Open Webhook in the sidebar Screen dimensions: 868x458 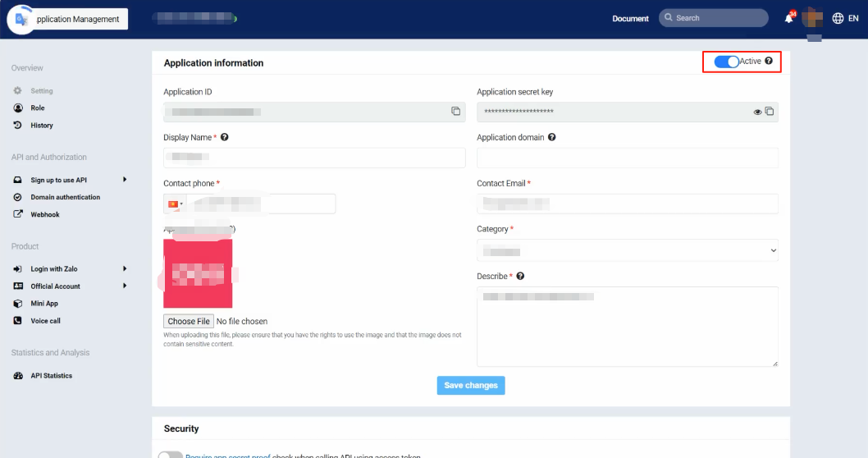pyautogui.click(x=45, y=215)
